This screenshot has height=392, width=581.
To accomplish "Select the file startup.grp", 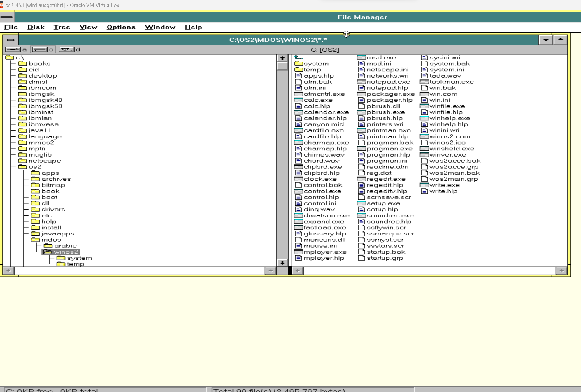I will tap(381, 258).
